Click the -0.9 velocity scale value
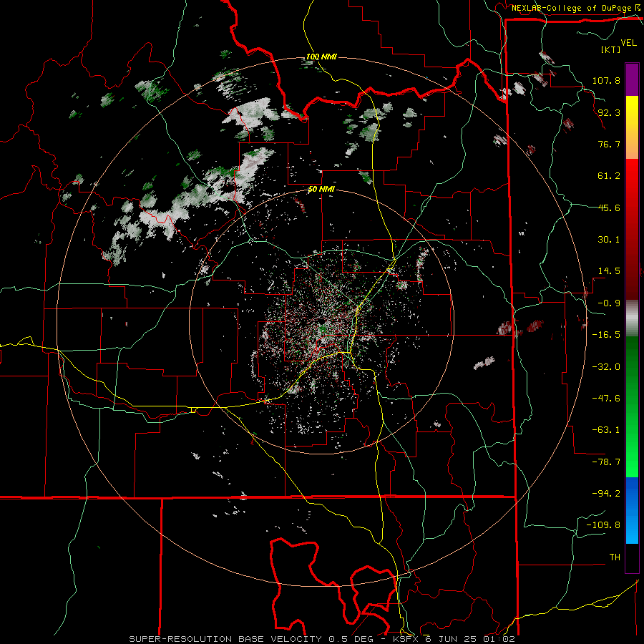The width and height of the screenshot is (644, 644). tap(609, 303)
